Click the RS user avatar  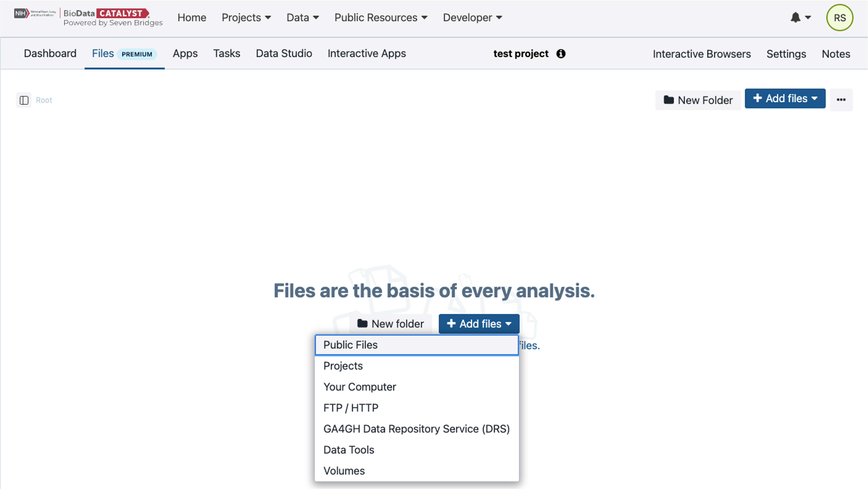(839, 18)
